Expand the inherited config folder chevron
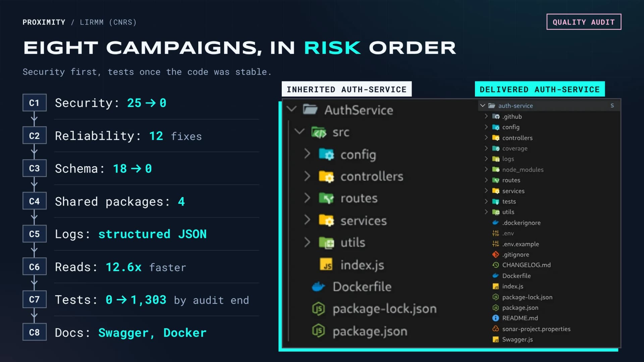Image resolution: width=644 pixels, height=362 pixels. [307, 154]
